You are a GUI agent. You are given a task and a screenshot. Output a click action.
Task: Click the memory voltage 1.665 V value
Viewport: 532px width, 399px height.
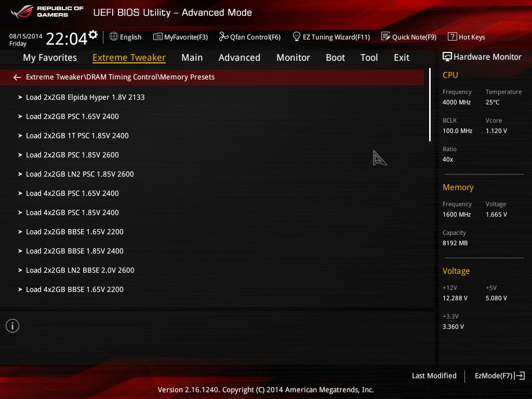496,215
